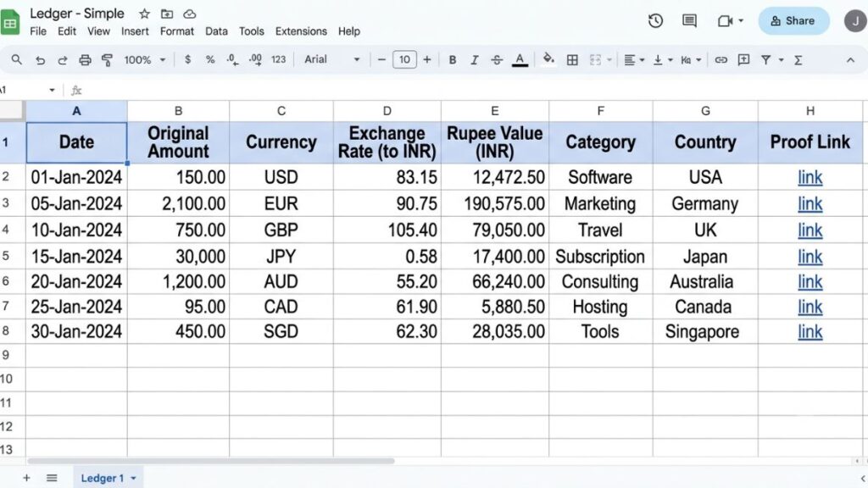Open proof link for Singapore row
The width and height of the screenshot is (868, 488).
coord(810,331)
